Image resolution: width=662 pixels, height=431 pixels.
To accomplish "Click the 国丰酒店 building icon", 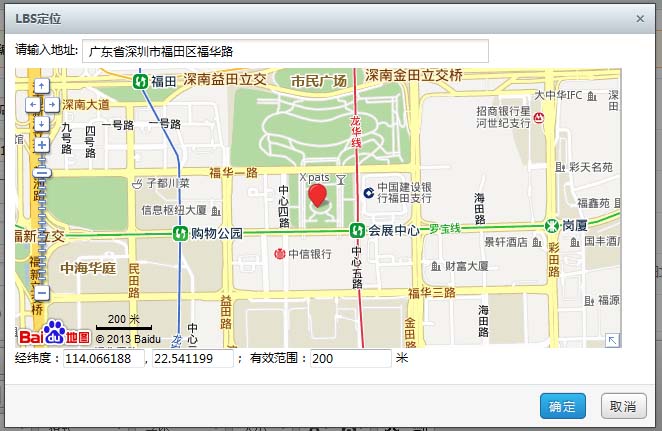I will pos(575,242).
